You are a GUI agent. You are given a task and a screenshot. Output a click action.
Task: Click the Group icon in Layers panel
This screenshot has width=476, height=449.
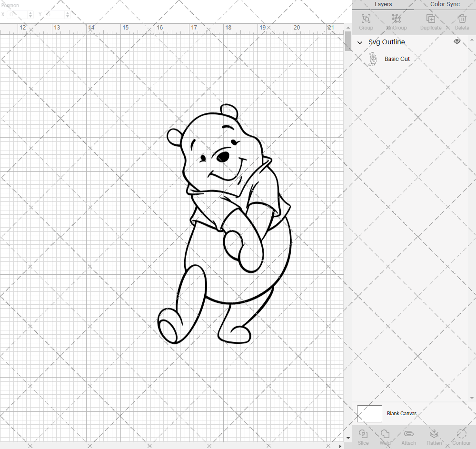(x=366, y=19)
